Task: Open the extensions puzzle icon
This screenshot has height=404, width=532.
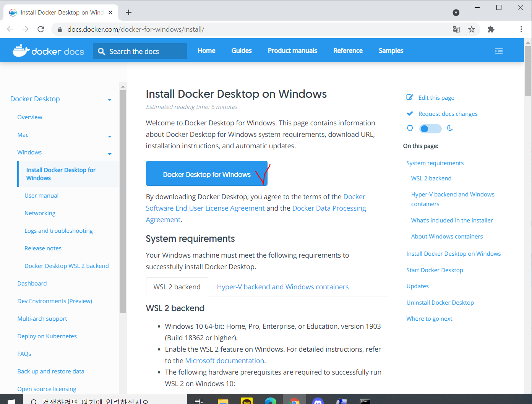Action: (491, 29)
